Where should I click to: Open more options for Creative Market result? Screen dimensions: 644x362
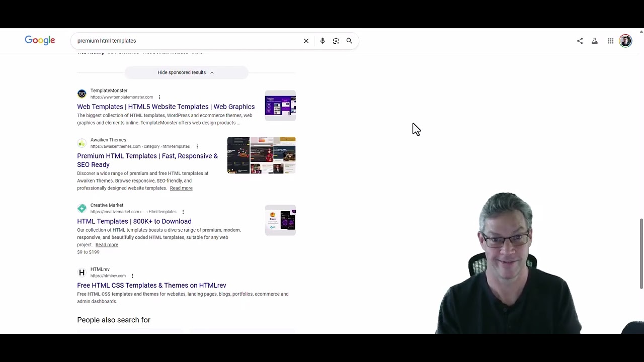coord(183,212)
